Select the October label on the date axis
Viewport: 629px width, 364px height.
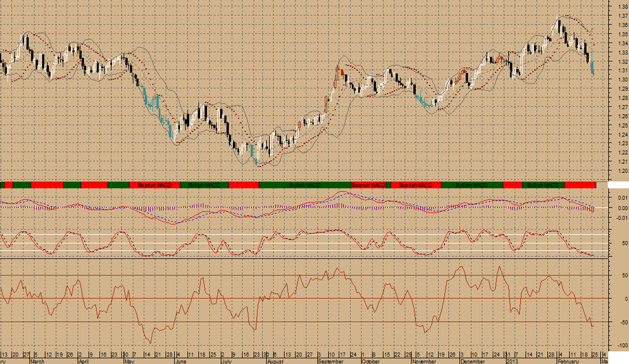(x=370, y=361)
